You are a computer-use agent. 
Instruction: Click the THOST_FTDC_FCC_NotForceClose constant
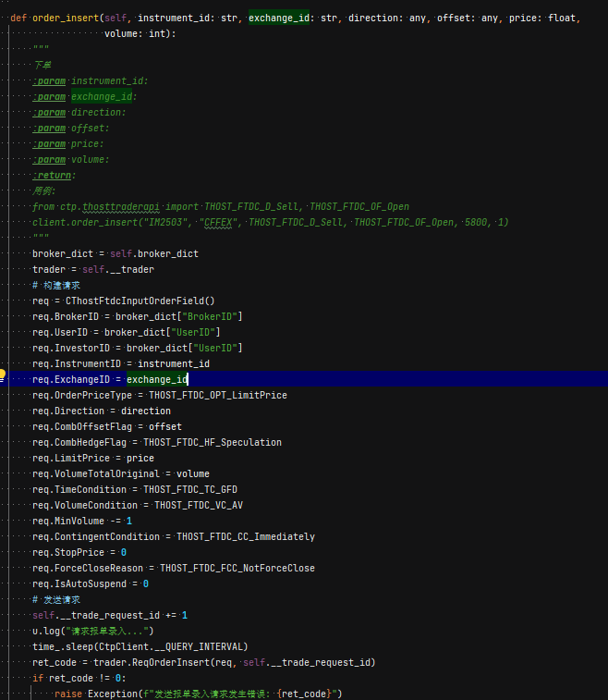[237, 568]
